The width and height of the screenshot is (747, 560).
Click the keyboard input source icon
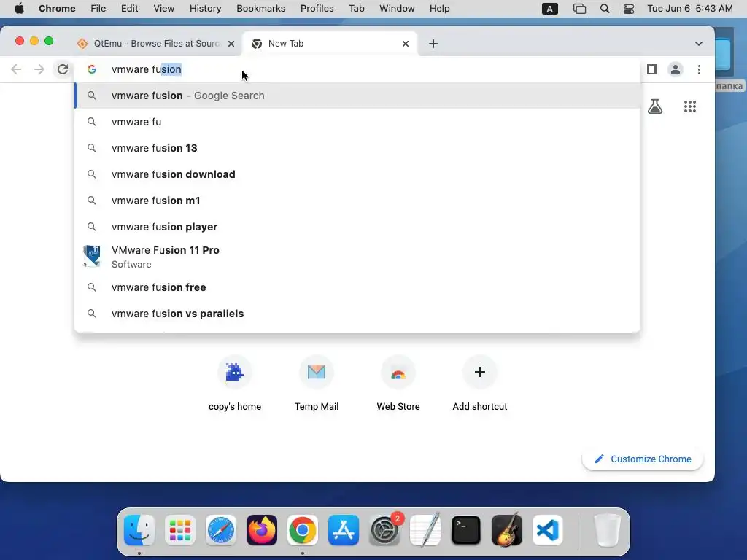click(x=550, y=9)
